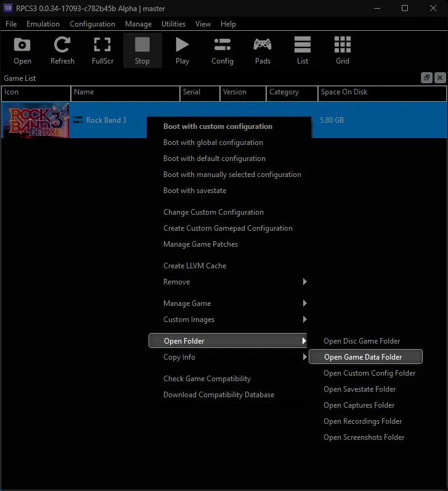The width and height of the screenshot is (448, 491).
Task: Select Check Game Compatibility
Action: pyautogui.click(x=229, y=378)
